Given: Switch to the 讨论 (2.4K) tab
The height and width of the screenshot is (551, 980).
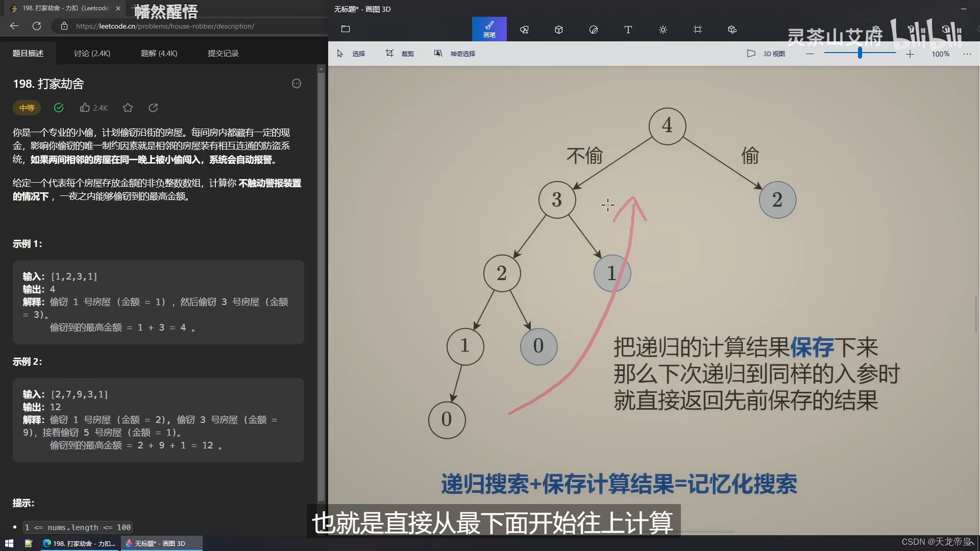Looking at the screenshot, I should [92, 53].
